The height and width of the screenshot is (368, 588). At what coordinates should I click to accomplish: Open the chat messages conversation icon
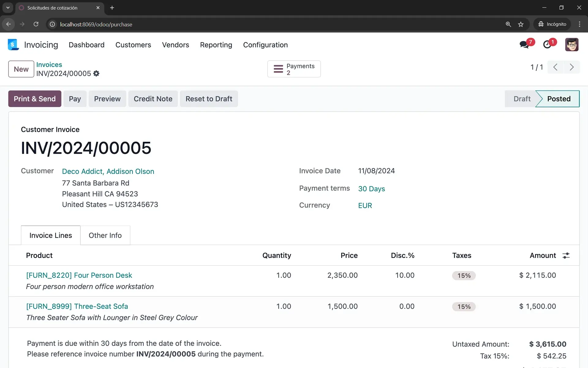(524, 45)
